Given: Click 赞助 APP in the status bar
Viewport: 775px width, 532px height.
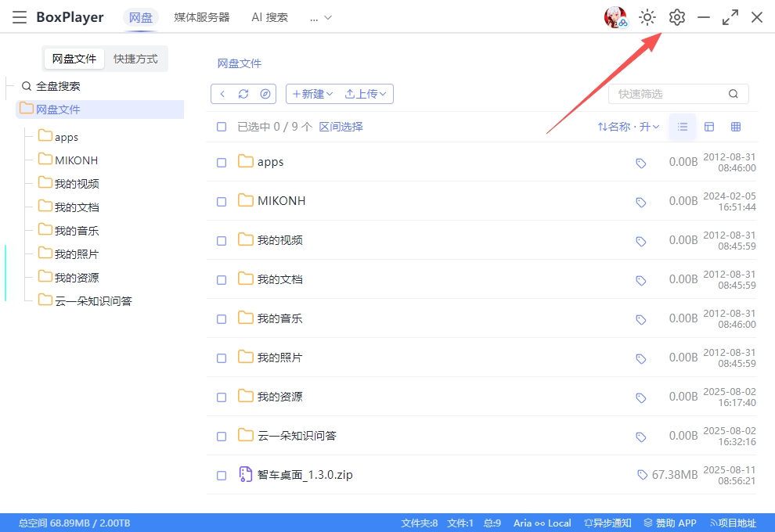Looking at the screenshot, I should pyautogui.click(x=670, y=523).
